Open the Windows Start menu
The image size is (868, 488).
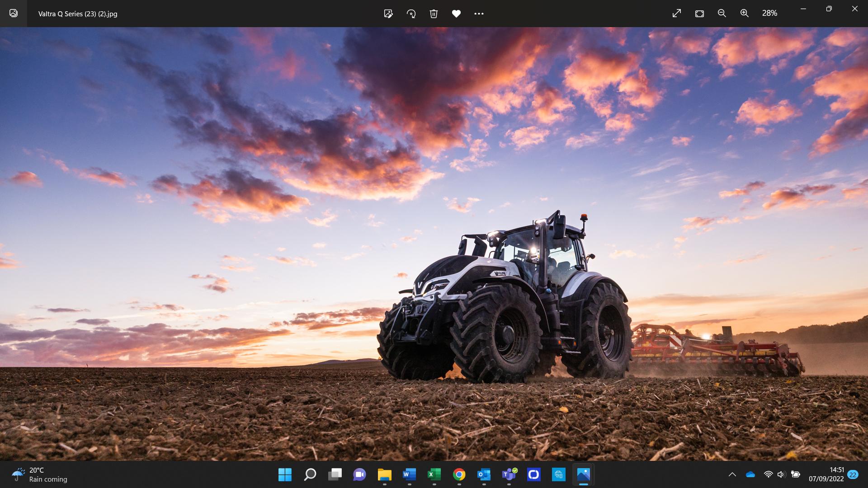(285, 474)
